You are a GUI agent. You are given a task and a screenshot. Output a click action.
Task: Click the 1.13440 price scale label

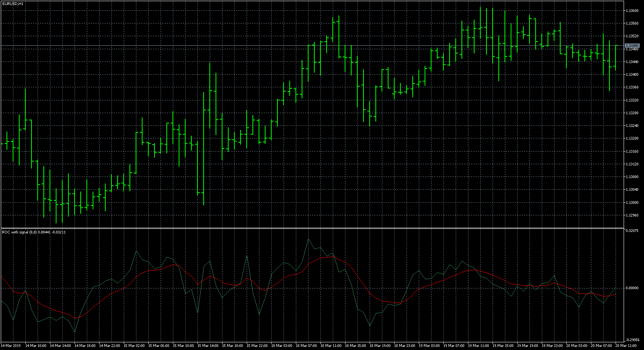(x=632, y=62)
